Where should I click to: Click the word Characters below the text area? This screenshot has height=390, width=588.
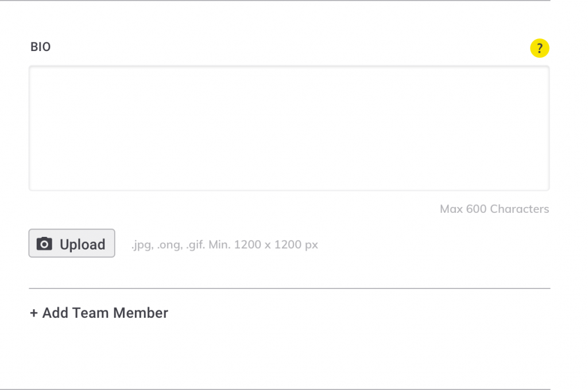coord(519,209)
